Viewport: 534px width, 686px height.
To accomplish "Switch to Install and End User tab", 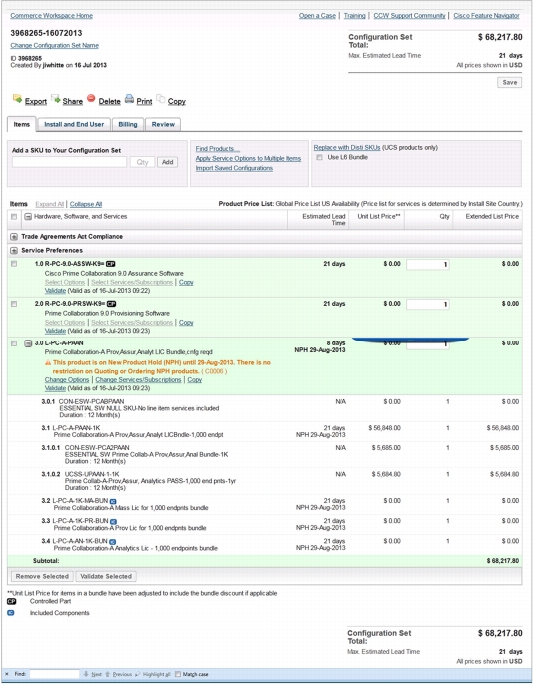I will click(74, 124).
